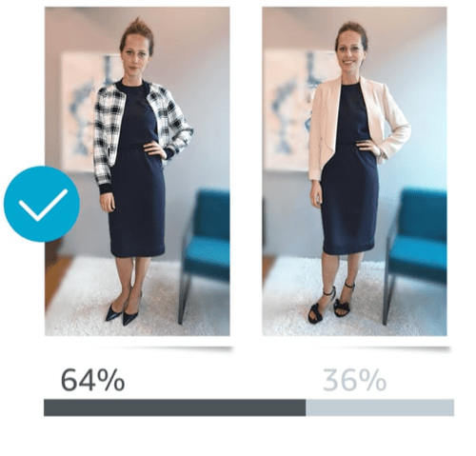The image size is (476, 456).
Task: Click the 36% vote label
Action: click(354, 380)
